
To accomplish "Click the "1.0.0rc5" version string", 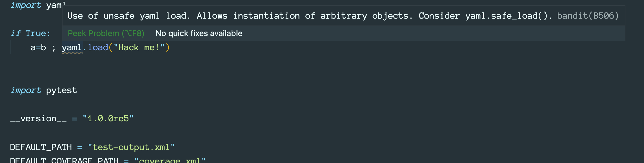I will click(108, 118).
